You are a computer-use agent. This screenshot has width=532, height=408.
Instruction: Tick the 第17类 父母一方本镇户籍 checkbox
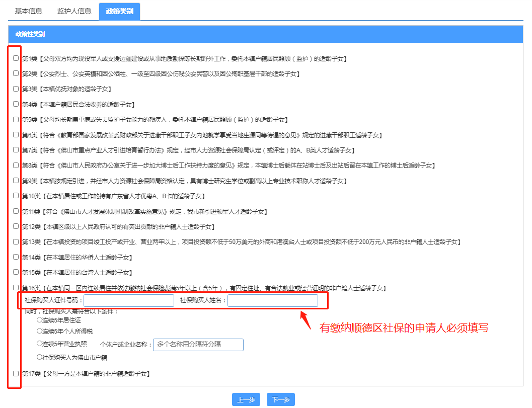coord(16,373)
